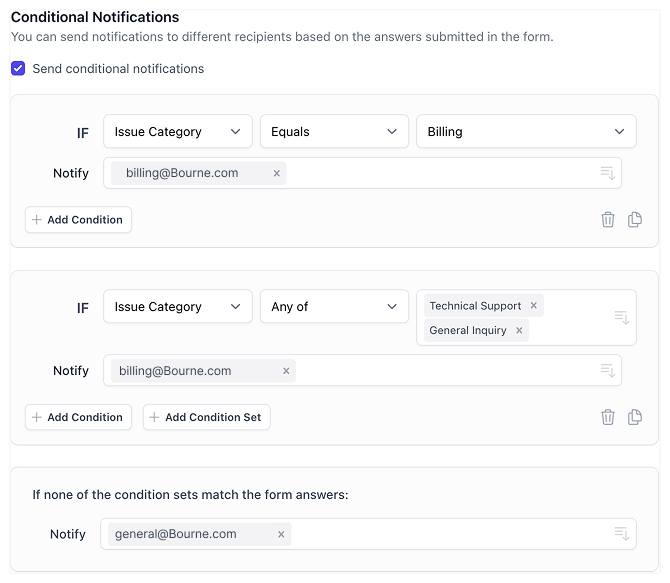
Task: Expand the Equals operator dropdown
Action: click(334, 132)
